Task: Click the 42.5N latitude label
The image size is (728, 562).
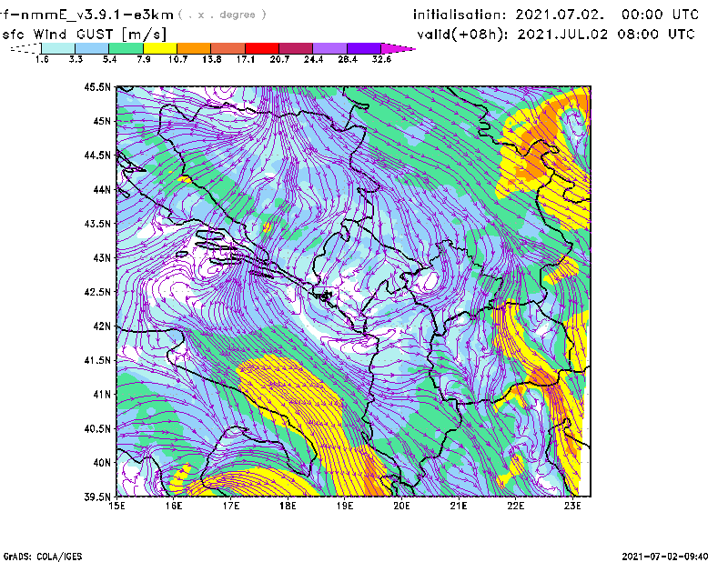Action: 97,292
